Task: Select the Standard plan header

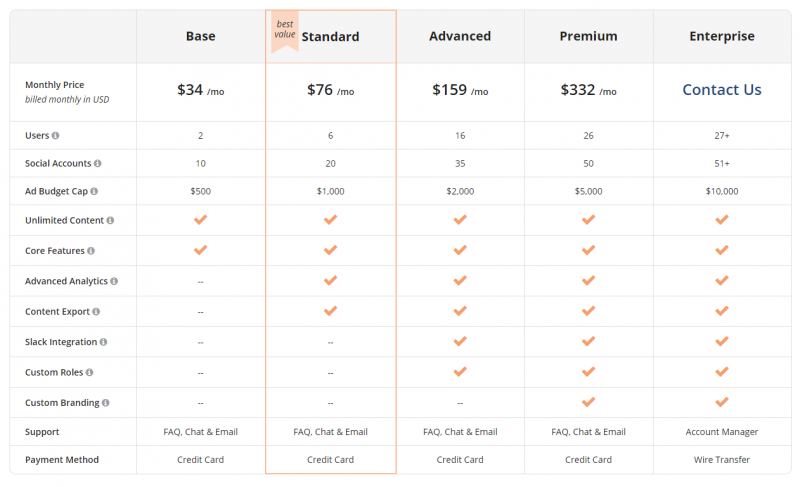Action: click(x=330, y=37)
